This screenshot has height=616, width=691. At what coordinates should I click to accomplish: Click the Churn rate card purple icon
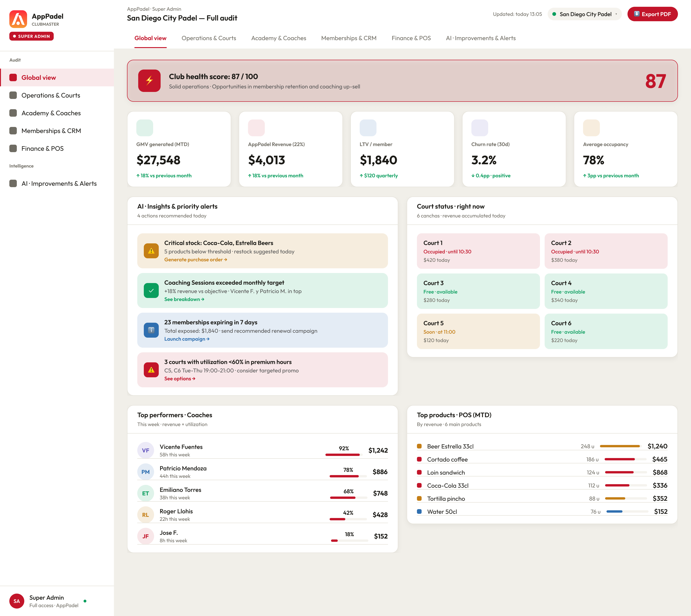[480, 128]
